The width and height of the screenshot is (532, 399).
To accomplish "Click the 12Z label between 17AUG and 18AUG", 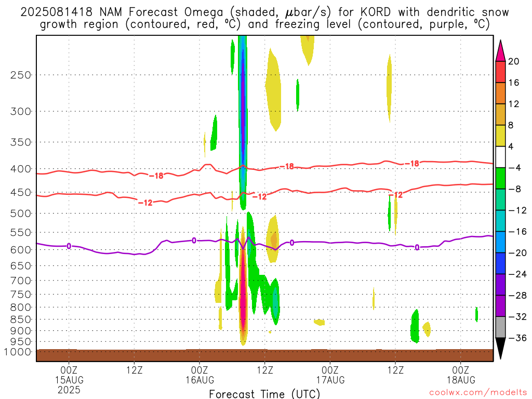I will point(395,370).
